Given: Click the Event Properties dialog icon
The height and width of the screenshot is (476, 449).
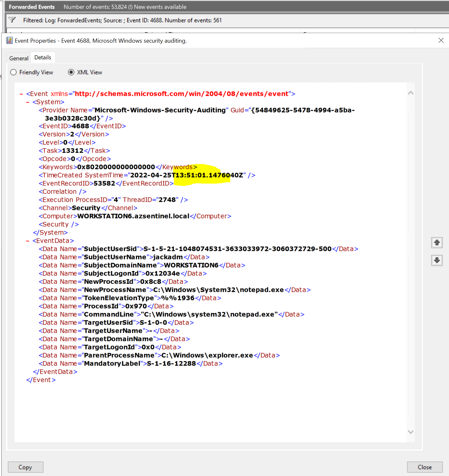Looking at the screenshot, I should [x=9, y=40].
